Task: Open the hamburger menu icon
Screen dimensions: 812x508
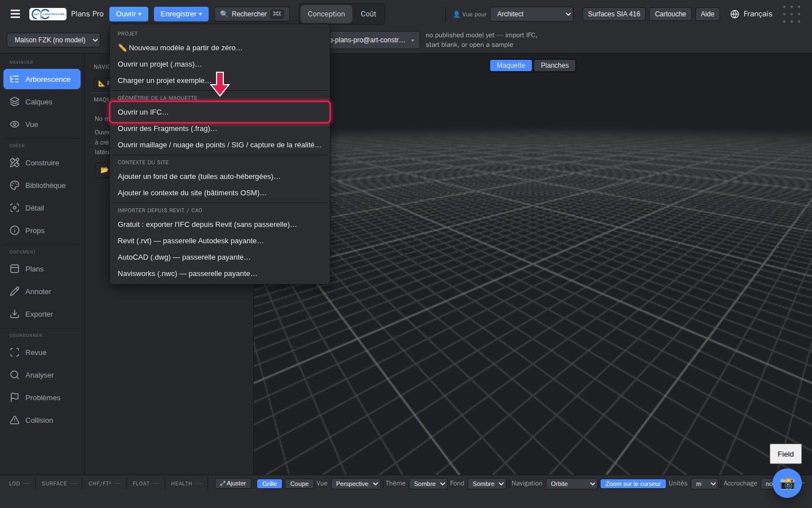Action: (x=15, y=14)
